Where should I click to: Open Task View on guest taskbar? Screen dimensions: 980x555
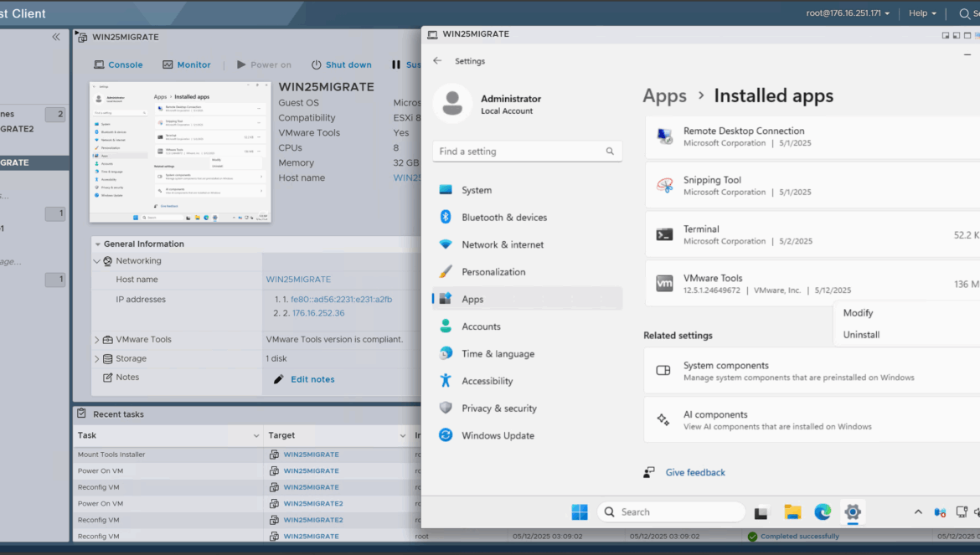(761, 512)
